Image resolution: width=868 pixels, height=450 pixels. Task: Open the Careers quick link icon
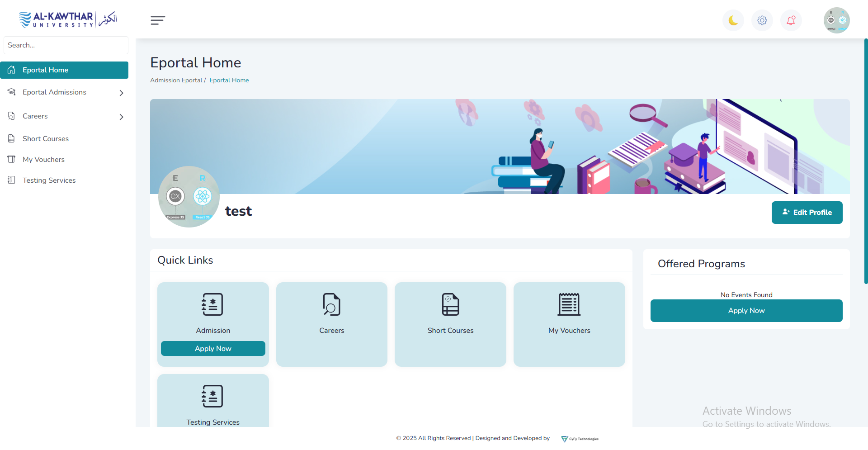(331, 305)
